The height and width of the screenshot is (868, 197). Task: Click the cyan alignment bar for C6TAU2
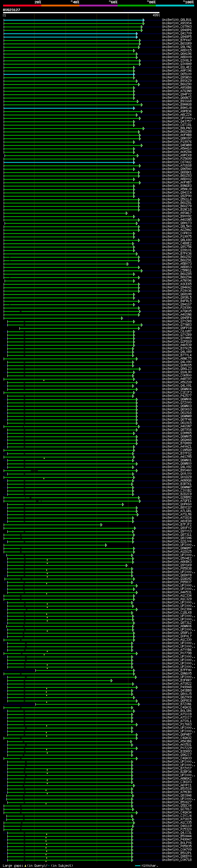69,162
